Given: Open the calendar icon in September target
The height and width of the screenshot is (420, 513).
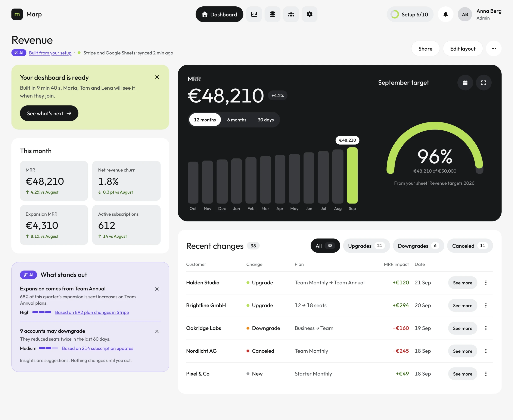Looking at the screenshot, I should coord(465,83).
